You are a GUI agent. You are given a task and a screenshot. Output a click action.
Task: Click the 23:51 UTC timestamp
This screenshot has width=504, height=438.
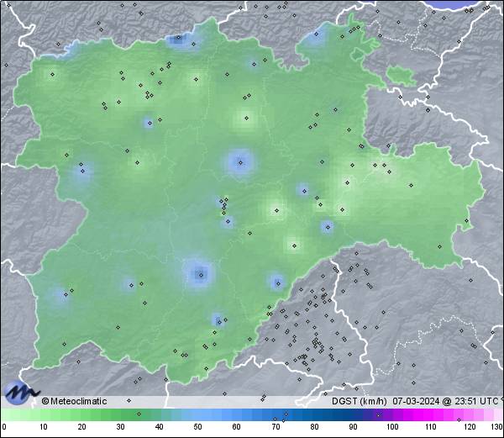[475, 401]
